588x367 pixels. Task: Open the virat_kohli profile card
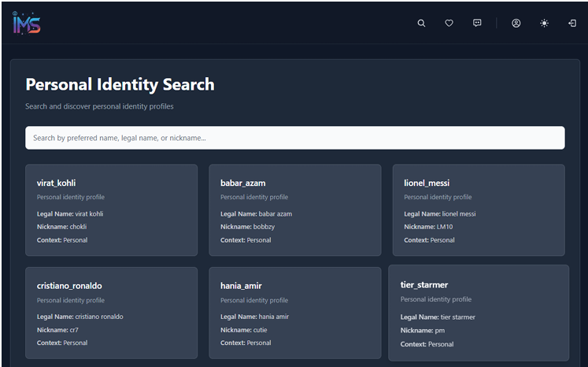[x=111, y=209]
